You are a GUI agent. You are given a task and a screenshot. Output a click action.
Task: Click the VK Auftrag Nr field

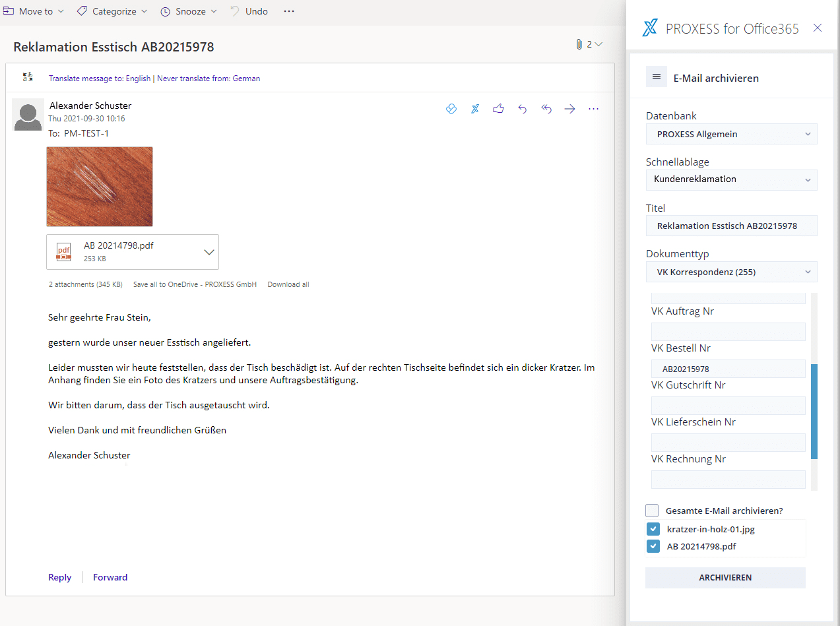pyautogui.click(x=728, y=332)
